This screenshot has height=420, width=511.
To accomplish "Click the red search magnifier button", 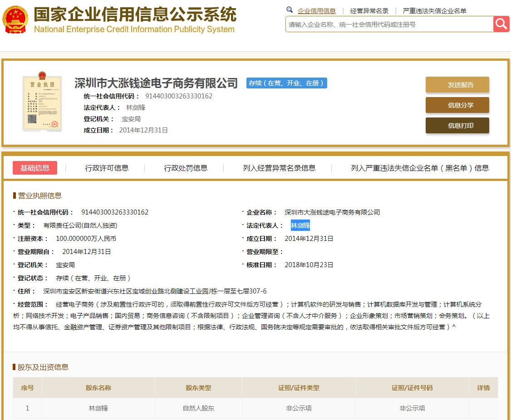I will (501, 24).
